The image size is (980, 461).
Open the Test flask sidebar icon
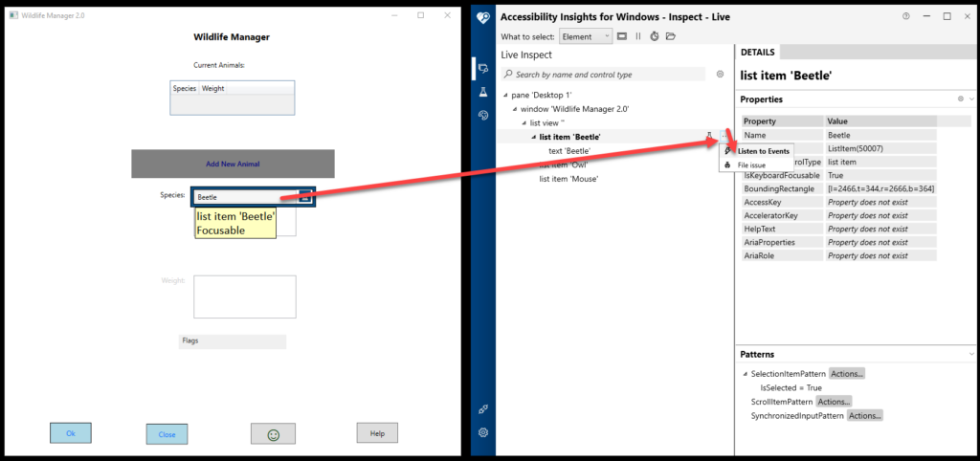coord(482,92)
